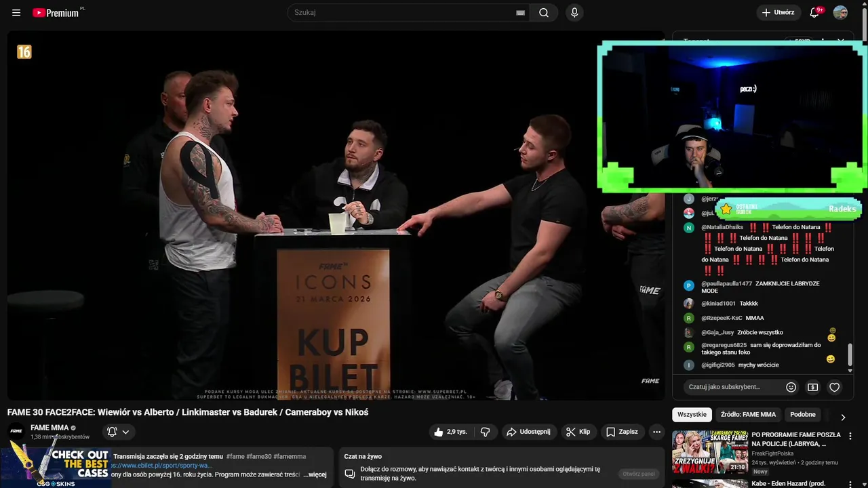
Task: Open the account avatar menu
Action: [x=840, y=12]
